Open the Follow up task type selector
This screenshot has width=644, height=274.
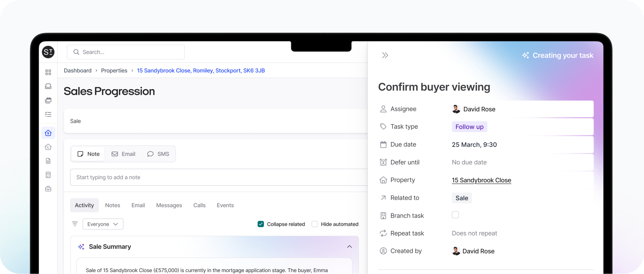tap(469, 127)
